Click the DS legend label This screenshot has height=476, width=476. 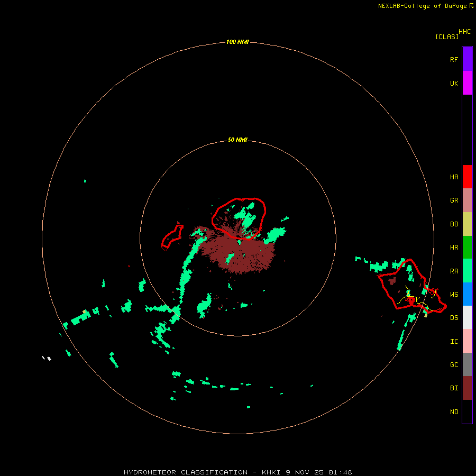[454, 318]
